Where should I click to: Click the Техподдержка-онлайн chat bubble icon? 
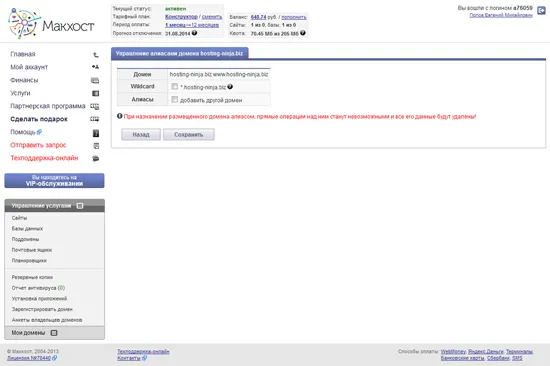pyautogui.click(x=95, y=159)
